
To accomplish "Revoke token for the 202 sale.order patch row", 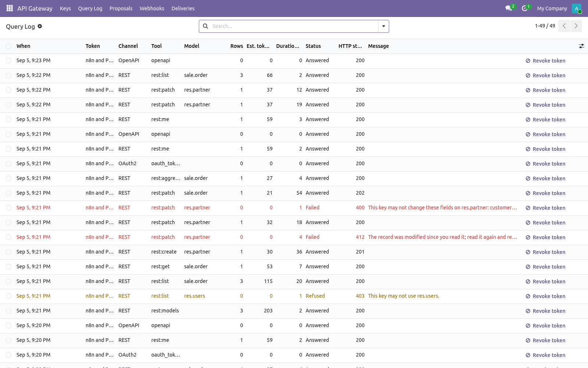I will point(545,193).
